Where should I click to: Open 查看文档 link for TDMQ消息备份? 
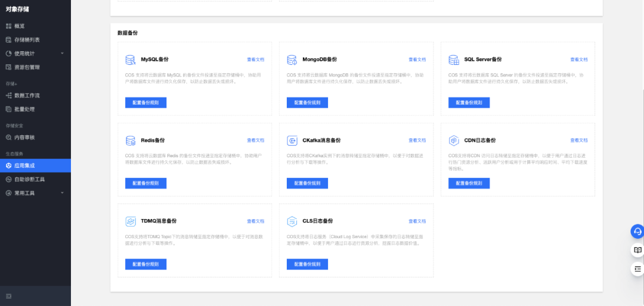click(x=255, y=221)
